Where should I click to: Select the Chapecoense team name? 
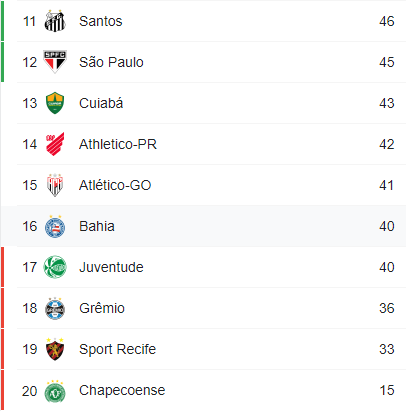pos(122,390)
